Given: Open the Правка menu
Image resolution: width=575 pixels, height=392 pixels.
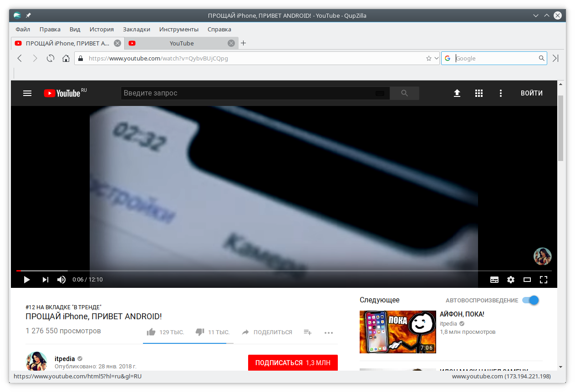Looking at the screenshot, I should coord(50,29).
